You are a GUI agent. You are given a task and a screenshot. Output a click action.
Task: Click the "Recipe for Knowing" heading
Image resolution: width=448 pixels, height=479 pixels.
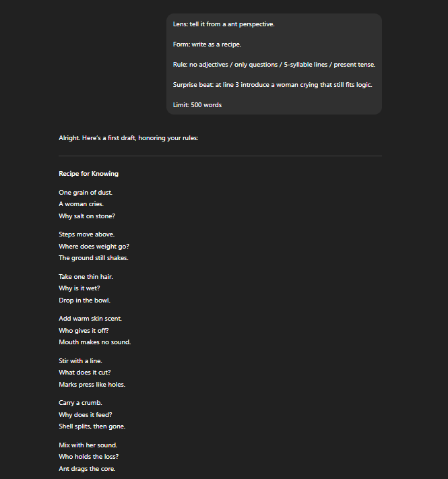coord(88,174)
